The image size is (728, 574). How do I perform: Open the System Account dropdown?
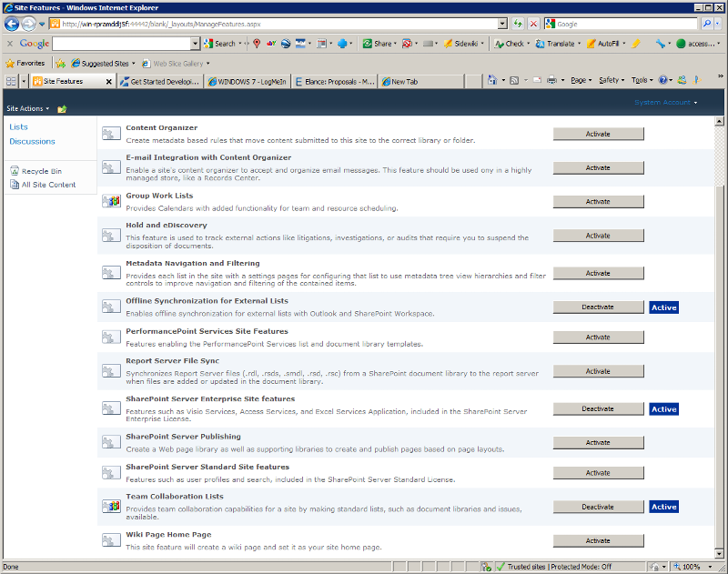(666, 102)
